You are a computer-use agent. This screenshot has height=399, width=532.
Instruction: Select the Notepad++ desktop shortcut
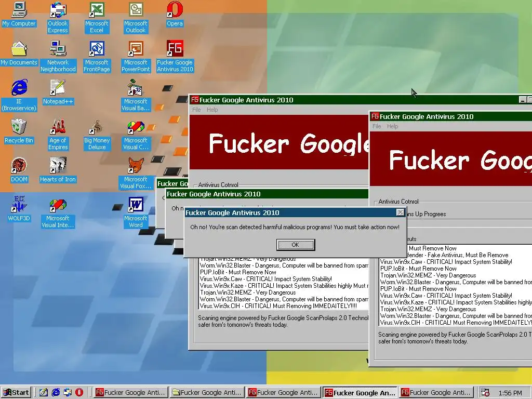tap(58, 92)
